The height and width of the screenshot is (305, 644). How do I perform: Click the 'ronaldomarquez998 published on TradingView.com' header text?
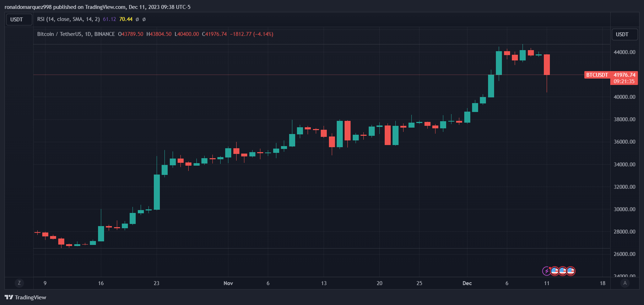coord(65,7)
